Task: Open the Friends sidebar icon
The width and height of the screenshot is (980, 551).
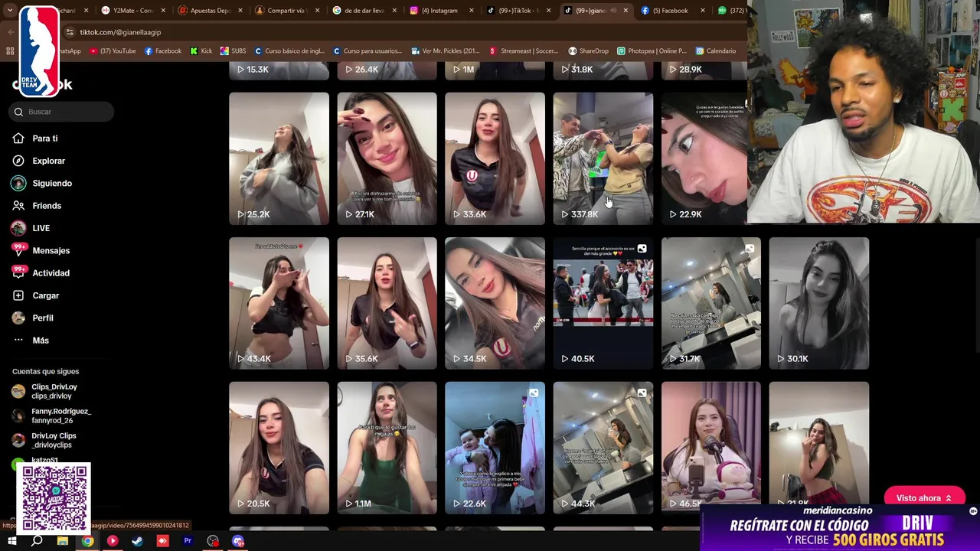Action: click(18, 206)
